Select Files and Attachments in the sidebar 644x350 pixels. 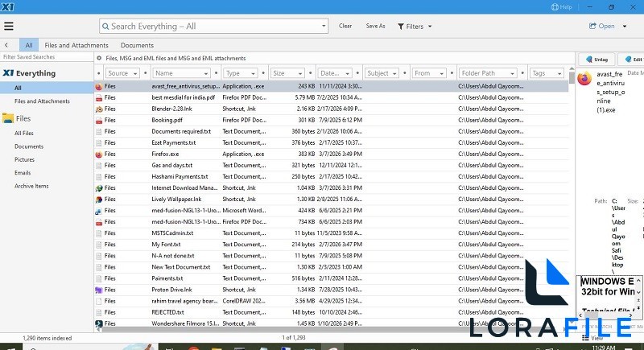pyautogui.click(x=42, y=101)
